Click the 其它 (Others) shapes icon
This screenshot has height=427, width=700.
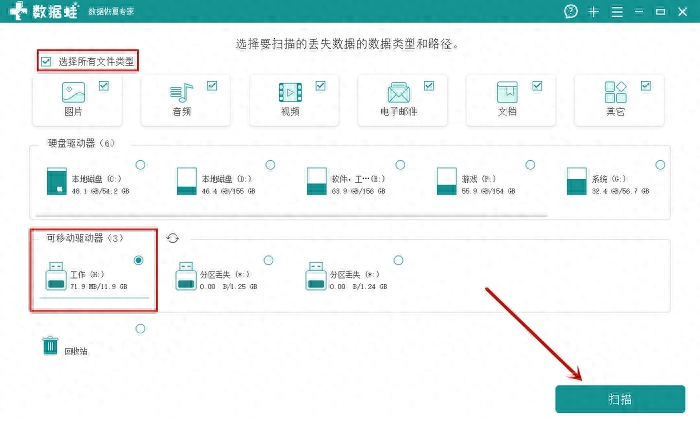point(616,93)
